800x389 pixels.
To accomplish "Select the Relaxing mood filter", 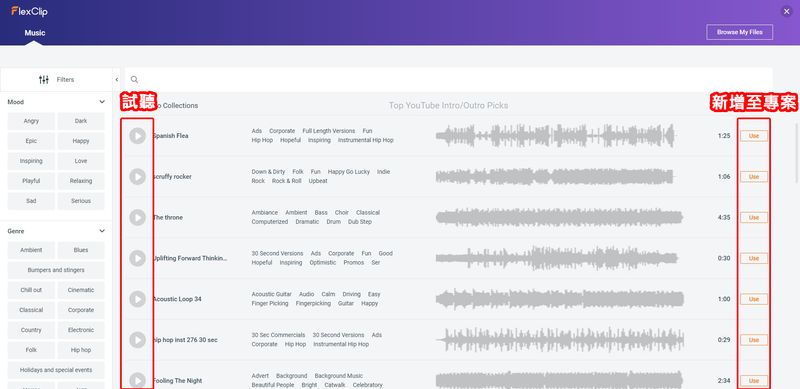I will [x=81, y=181].
